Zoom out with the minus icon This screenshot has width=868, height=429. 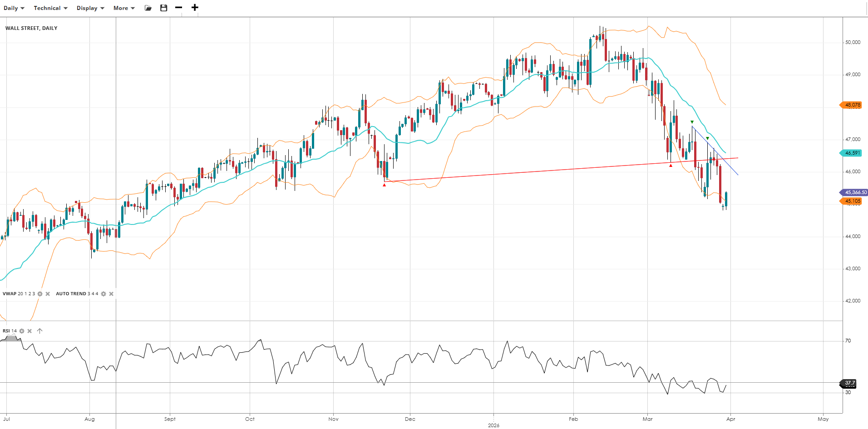tap(179, 8)
